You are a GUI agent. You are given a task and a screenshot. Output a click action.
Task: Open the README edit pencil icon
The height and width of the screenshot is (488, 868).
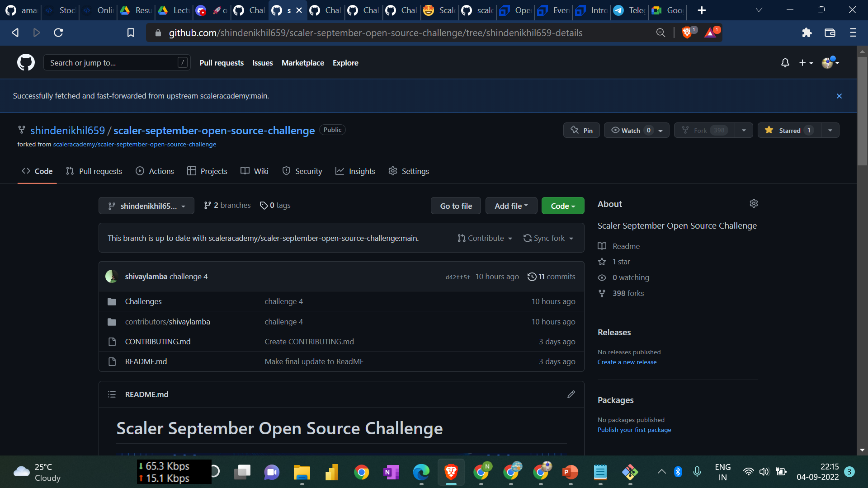point(571,394)
